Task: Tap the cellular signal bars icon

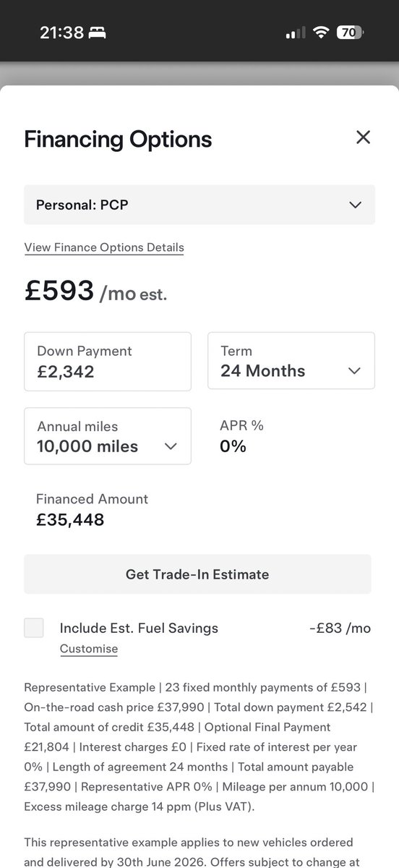Action: coord(296,33)
